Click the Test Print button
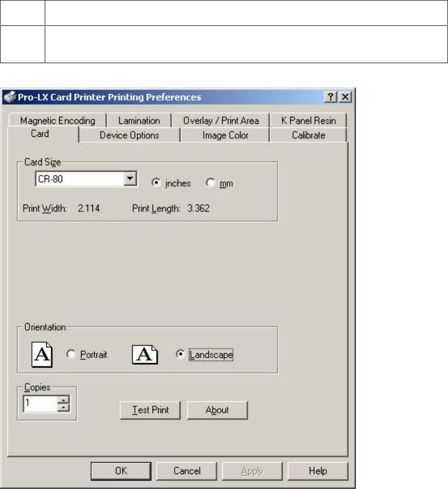Screen dimensions: 448x489 click(150, 410)
